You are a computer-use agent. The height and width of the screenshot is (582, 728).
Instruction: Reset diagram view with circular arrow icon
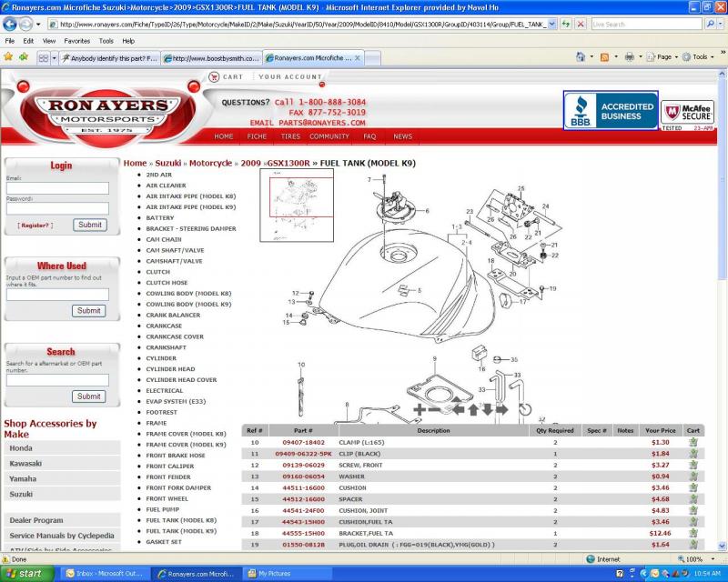(525, 410)
